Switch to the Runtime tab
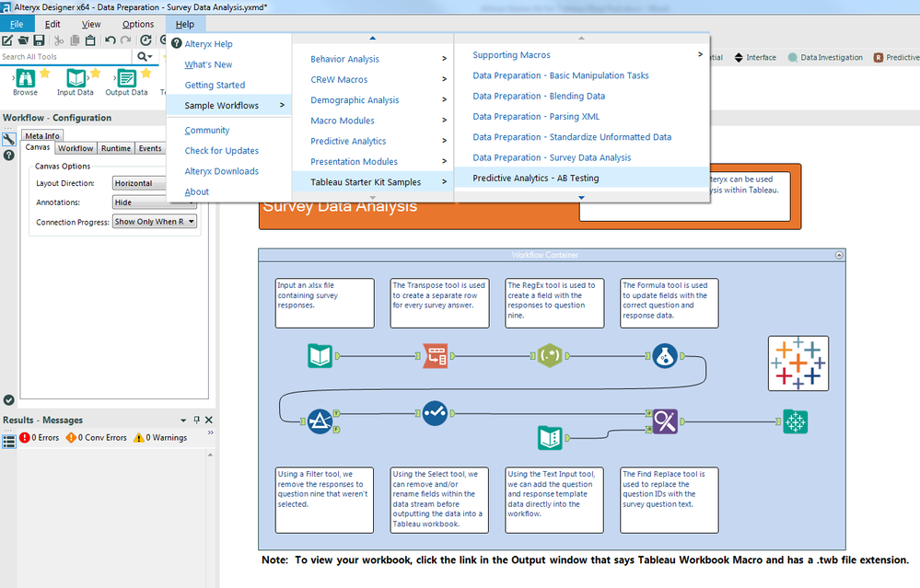 (x=115, y=147)
